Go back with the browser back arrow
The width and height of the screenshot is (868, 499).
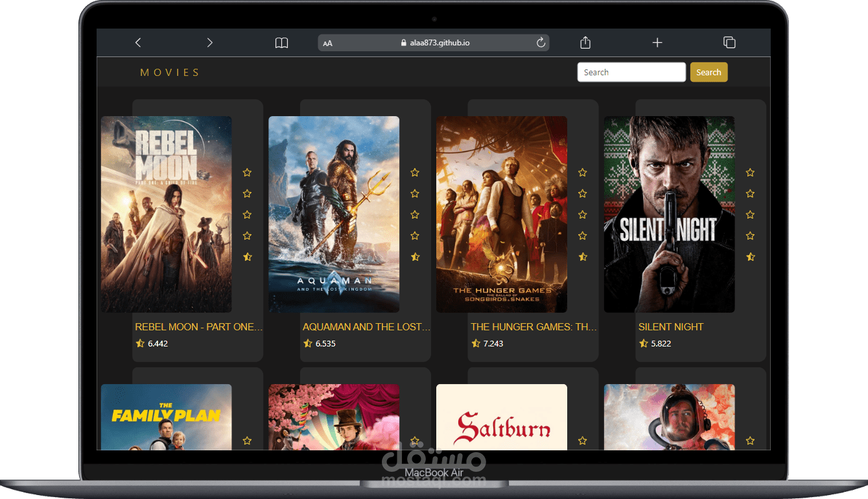pyautogui.click(x=137, y=42)
